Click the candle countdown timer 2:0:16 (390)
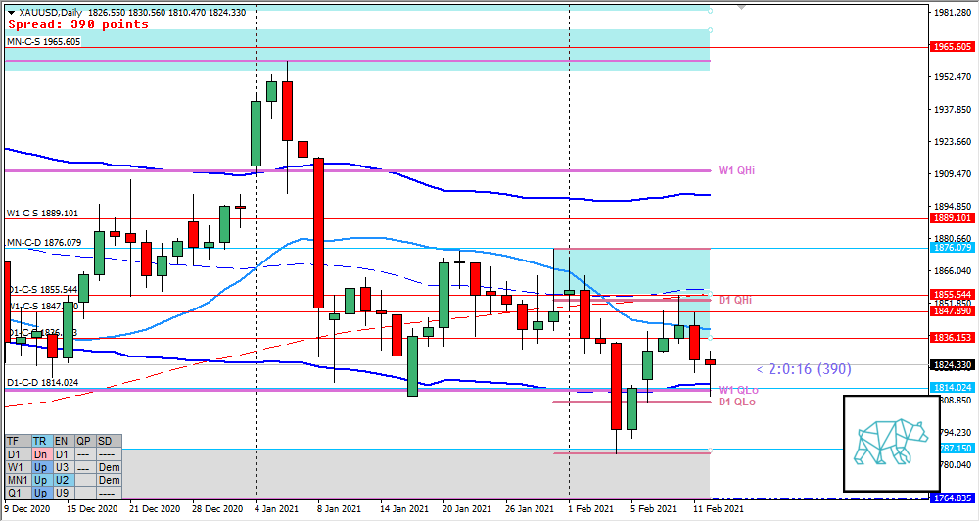This screenshot has width=980, height=522. point(803,369)
